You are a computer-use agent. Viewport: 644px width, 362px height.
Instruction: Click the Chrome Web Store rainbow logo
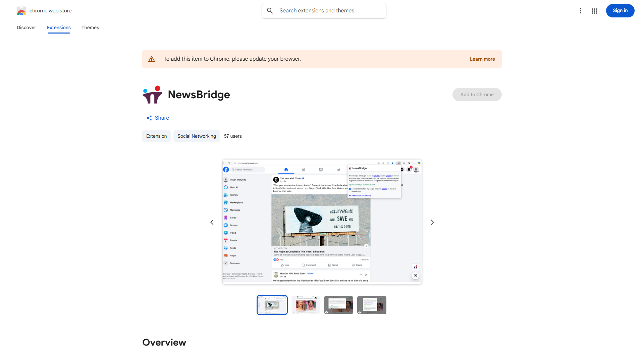pyautogui.click(x=21, y=11)
